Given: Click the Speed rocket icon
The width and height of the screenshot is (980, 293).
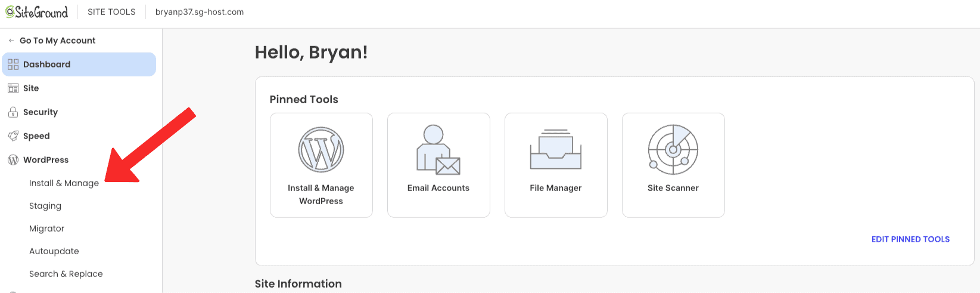Looking at the screenshot, I should pyautogui.click(x=13, y=136).
